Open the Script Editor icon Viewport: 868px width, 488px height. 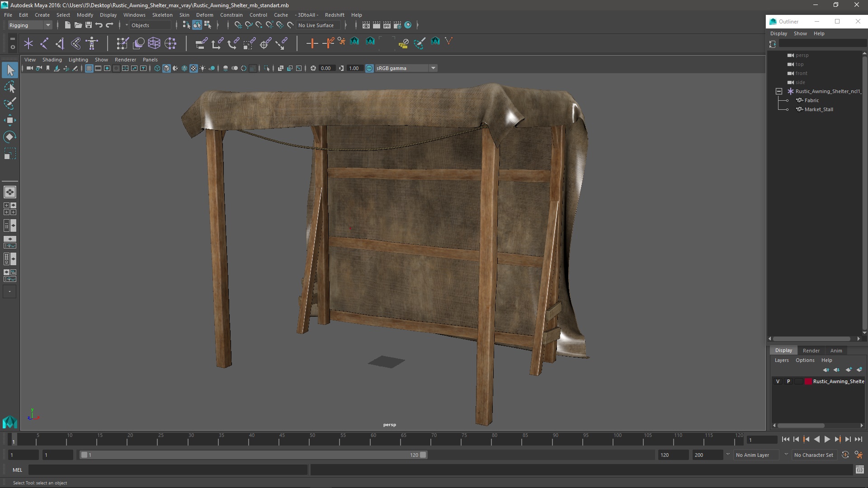click(859, 470)
